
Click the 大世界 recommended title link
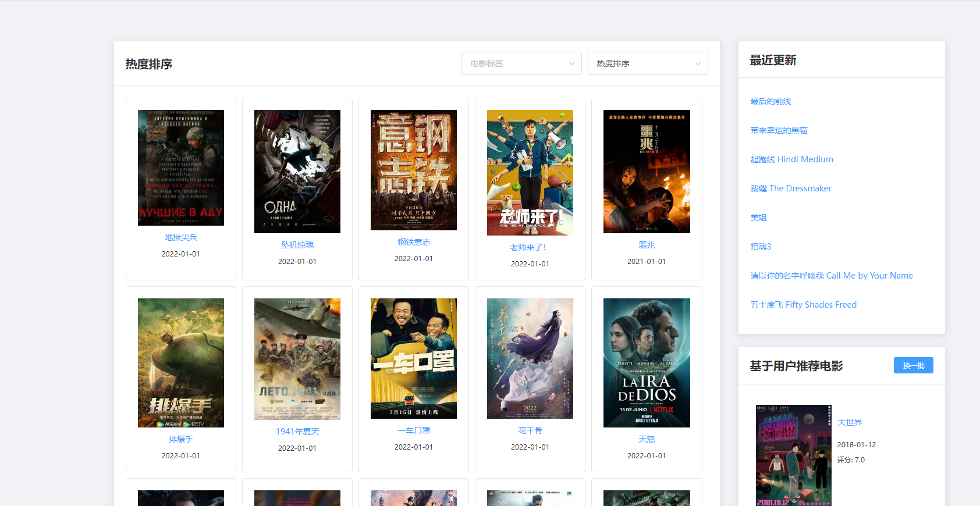coord(850,422)
